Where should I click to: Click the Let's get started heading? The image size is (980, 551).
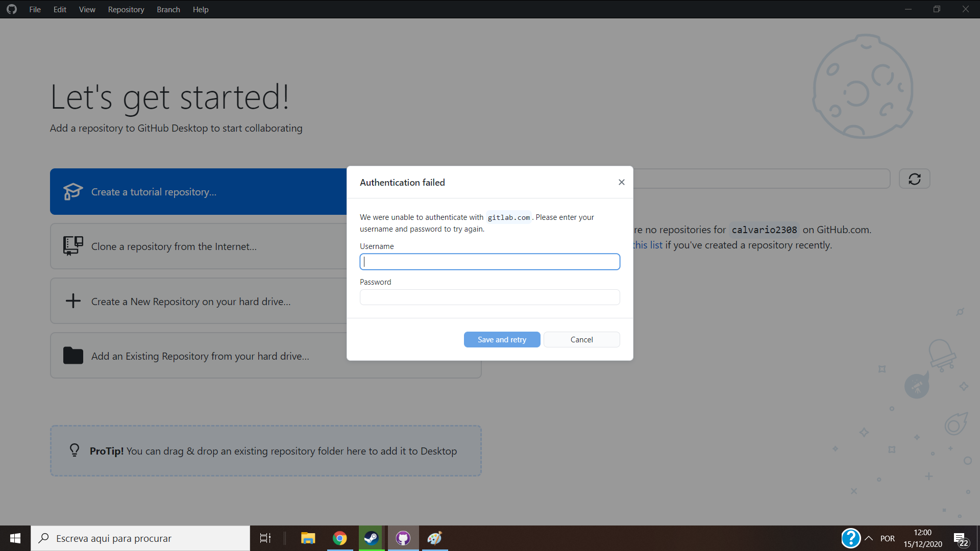[170, 97]
